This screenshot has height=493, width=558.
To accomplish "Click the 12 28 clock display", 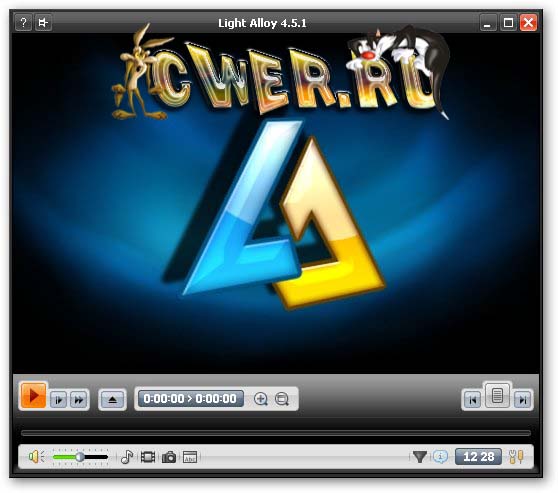I will click(478, 457).
